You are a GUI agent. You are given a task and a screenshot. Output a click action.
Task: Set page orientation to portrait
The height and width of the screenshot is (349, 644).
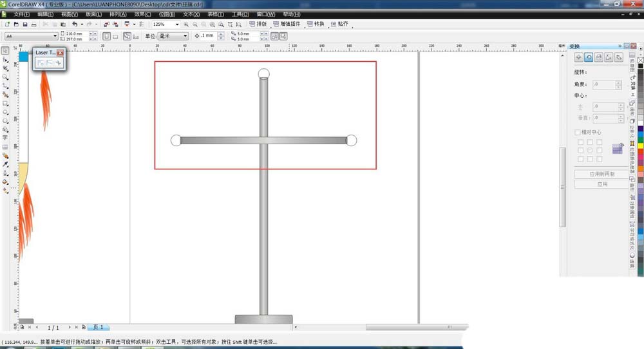click(x=106, y=36)
